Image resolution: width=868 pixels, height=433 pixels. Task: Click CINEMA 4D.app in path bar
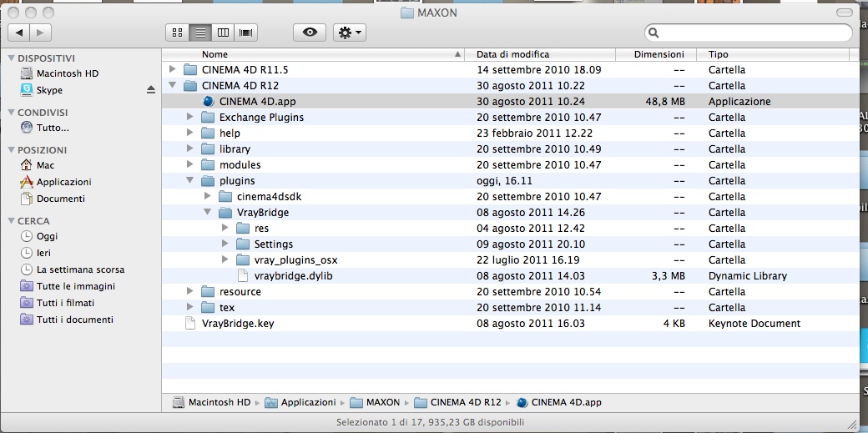click(558, 402)
